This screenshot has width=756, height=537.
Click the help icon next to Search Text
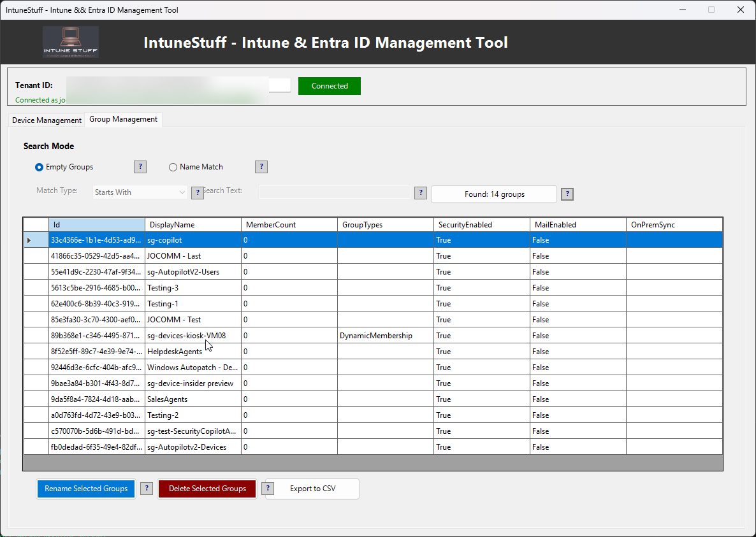[420, 192]
